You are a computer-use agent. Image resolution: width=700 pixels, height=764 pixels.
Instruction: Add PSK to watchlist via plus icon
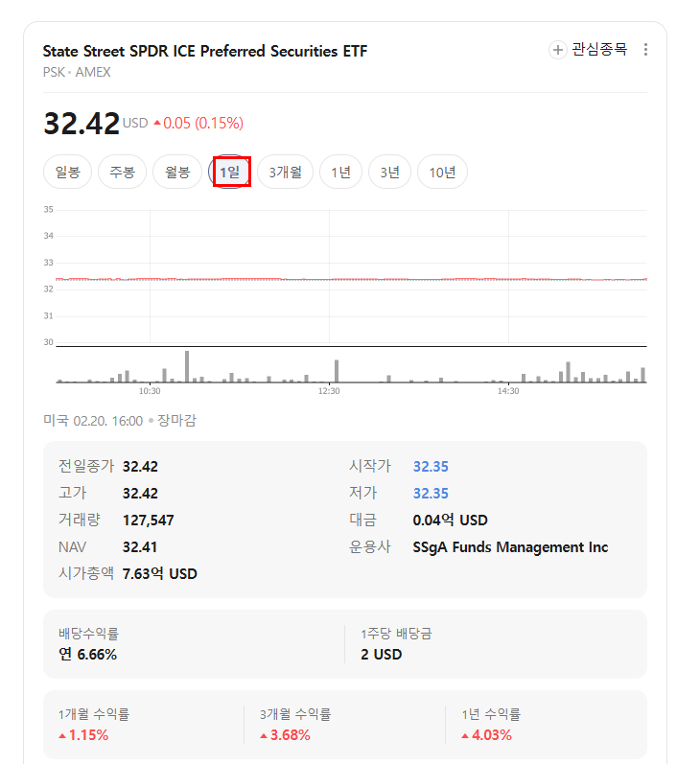coord(558,50)
